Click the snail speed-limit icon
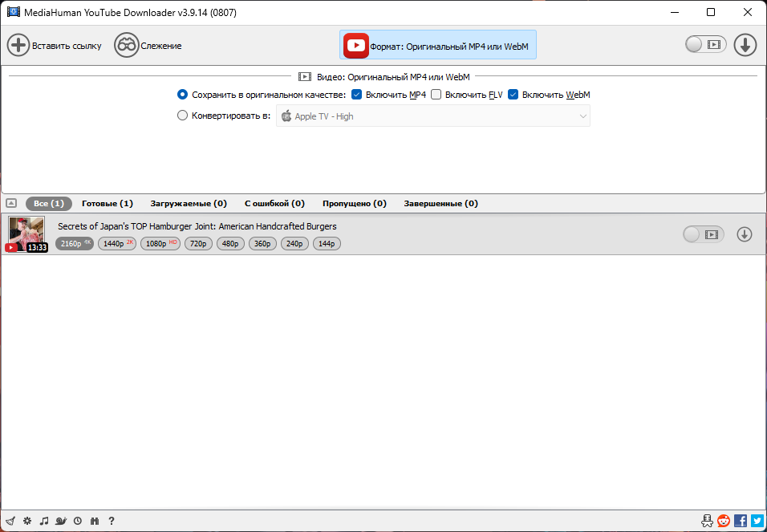The image size is (767, 532). pos(61,521)
